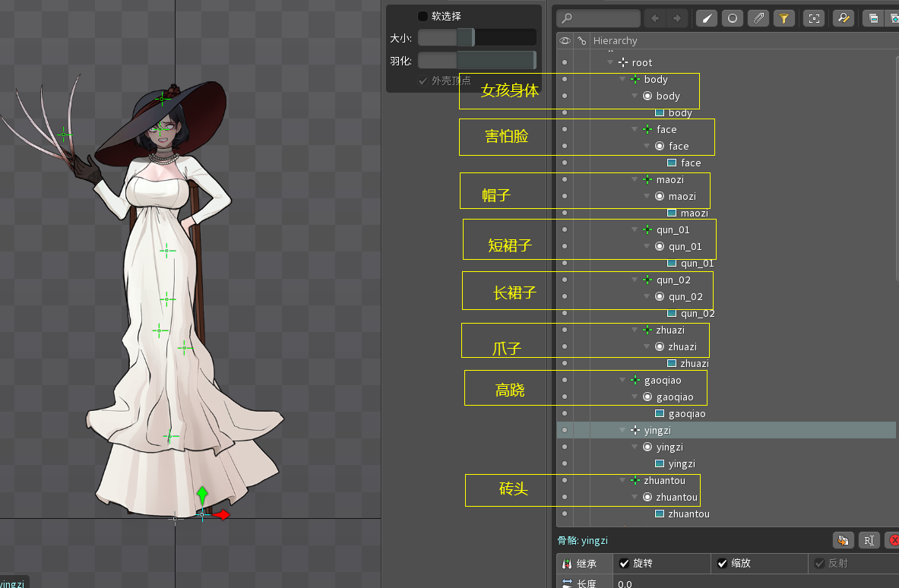Select the maozi image attachment
Viewport: 899px width, 588px height.
point(694,213)
